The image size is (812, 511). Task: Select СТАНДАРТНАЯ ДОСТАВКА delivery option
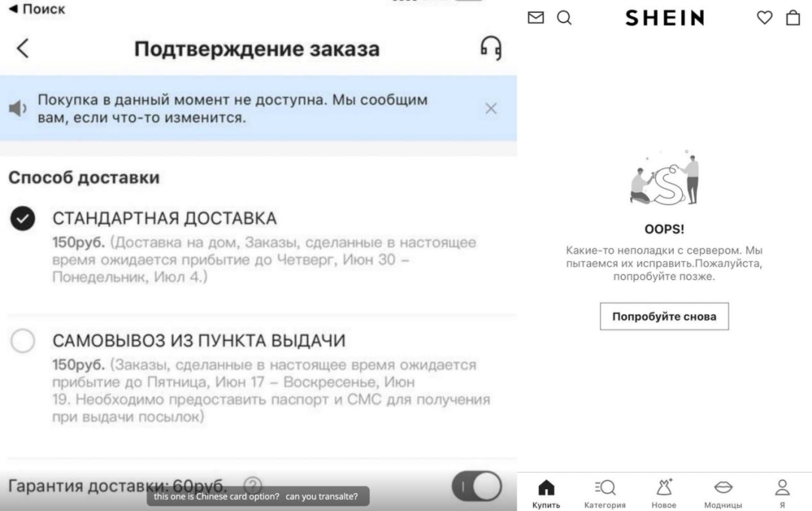pyautogui.click(x=23, y=219)
